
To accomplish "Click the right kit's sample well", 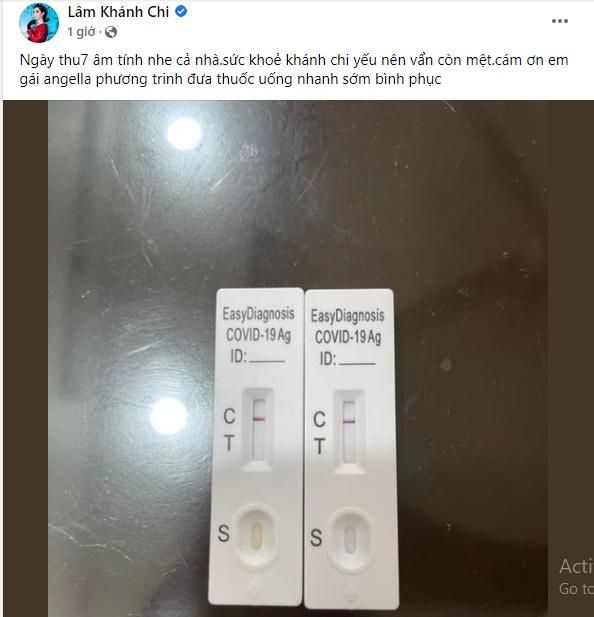I will [350, 539].
